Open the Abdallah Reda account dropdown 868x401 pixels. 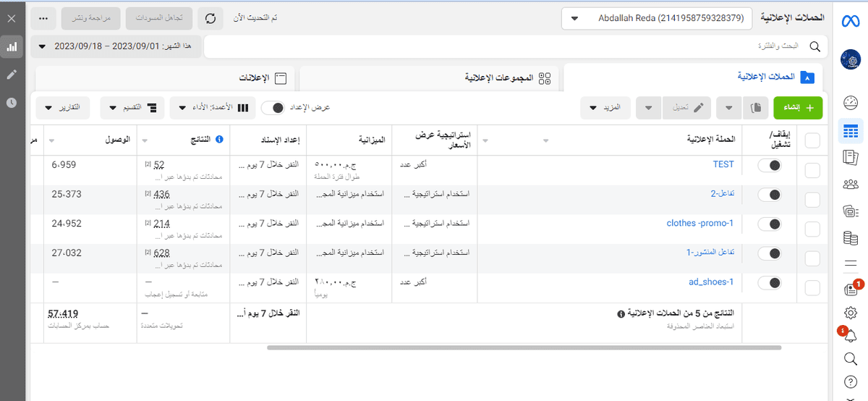pyautogui.click(x=657, y=18)
